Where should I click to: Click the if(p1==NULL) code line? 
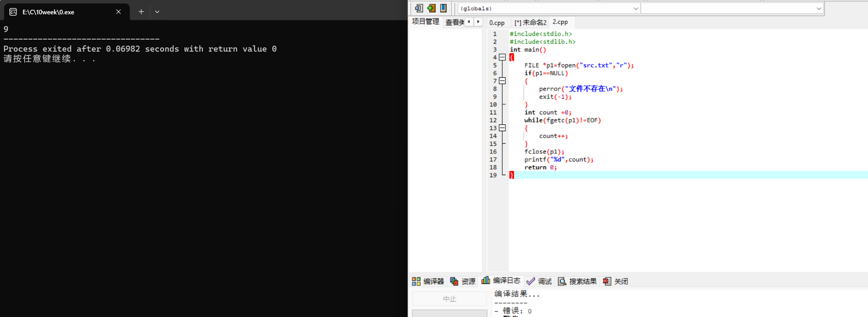[546, 73]
